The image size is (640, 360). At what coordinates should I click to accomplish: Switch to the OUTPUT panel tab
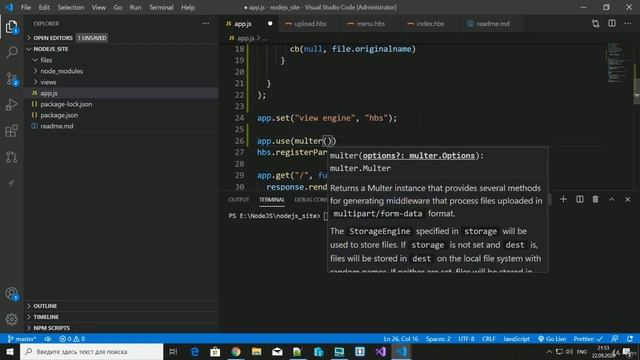click(239, 200)
